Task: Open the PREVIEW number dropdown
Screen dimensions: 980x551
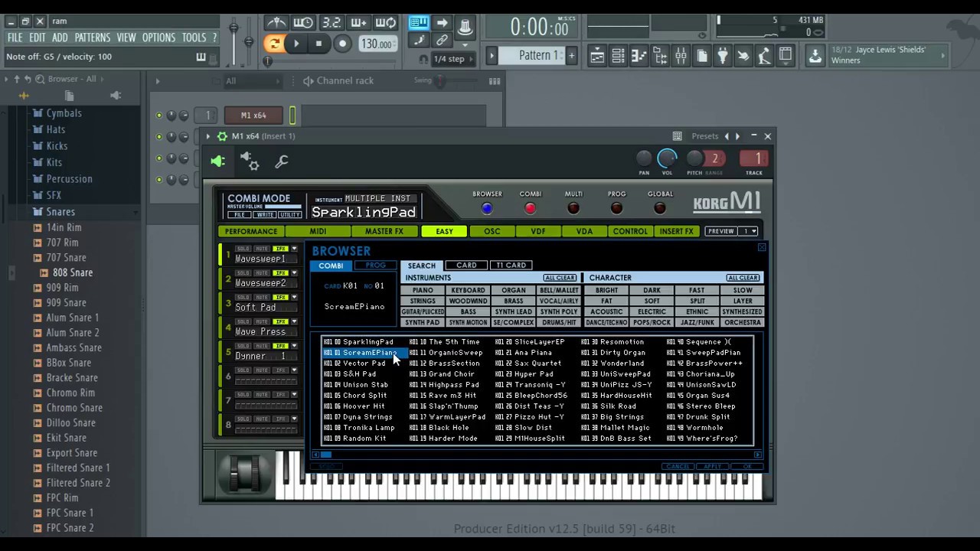Action: [748, 231]
